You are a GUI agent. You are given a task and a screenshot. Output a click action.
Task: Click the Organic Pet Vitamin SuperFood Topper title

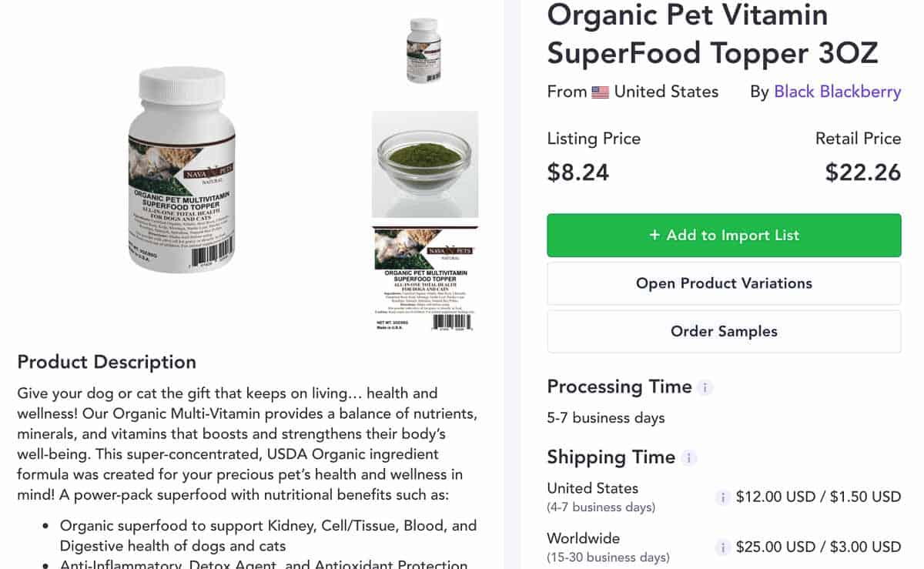[712, 34]
